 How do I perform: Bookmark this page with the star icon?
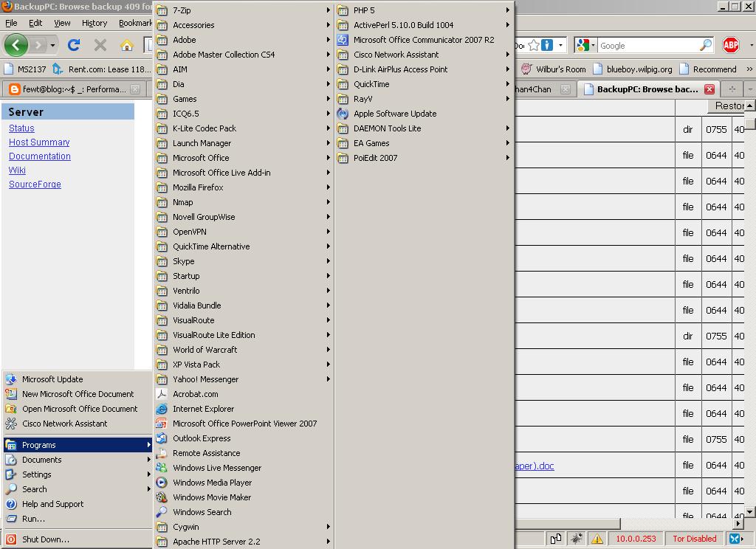534,45
